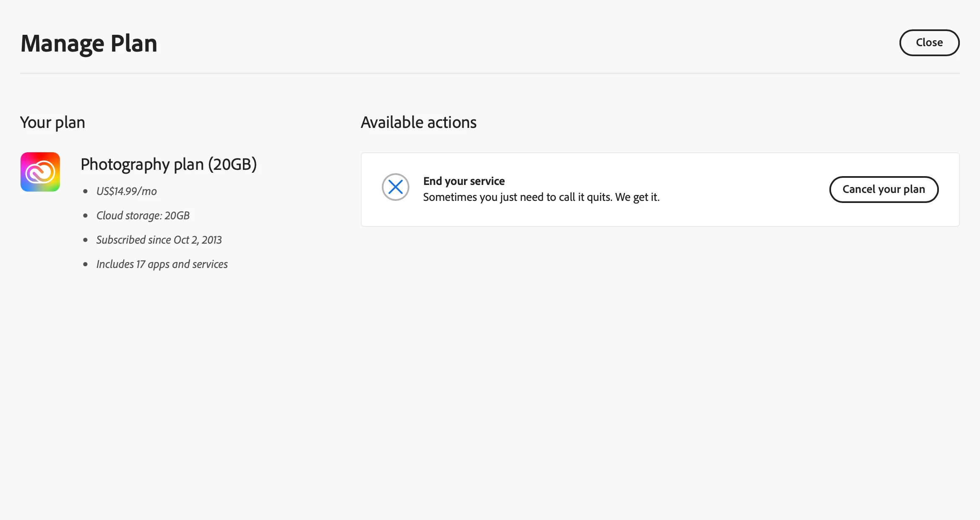Click the US$14.99/mo price line
The height and width of the screenshot is (520, 980).
(126, 191)
